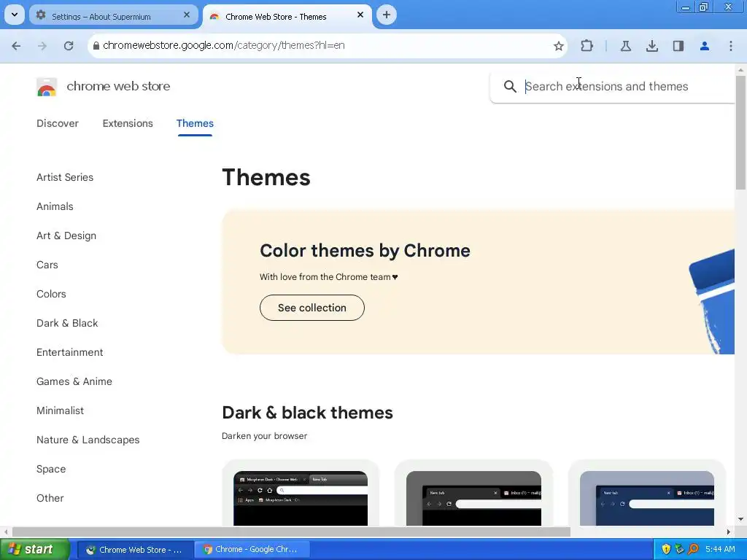Click the Dark & black themes heading
The width and height of the screenshot is (747, 560).
(x=307, y=413)
